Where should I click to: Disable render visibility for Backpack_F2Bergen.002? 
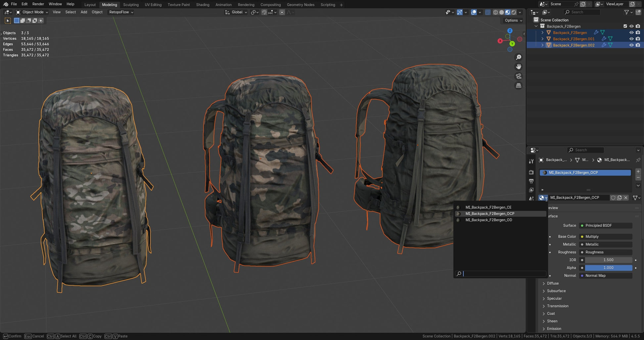(638, 45)
